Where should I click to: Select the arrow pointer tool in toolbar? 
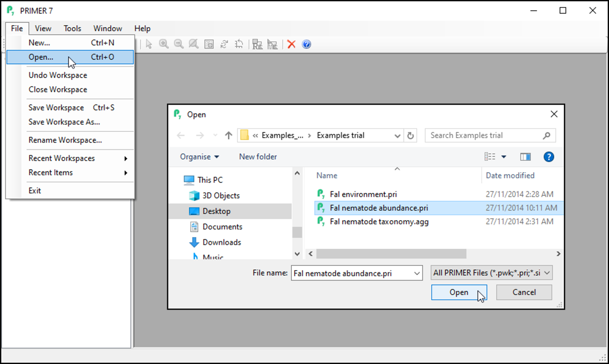[x=149, y=44]
